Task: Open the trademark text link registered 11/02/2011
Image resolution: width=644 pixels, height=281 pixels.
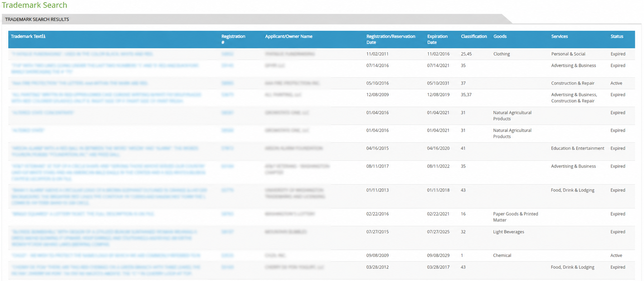Action: pos(82,54)
